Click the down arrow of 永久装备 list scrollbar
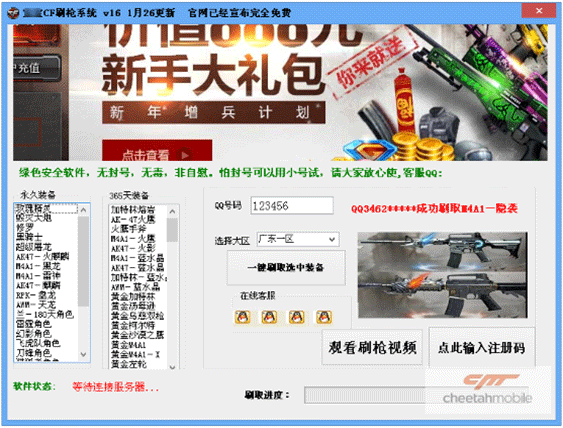 pos(84,354)
